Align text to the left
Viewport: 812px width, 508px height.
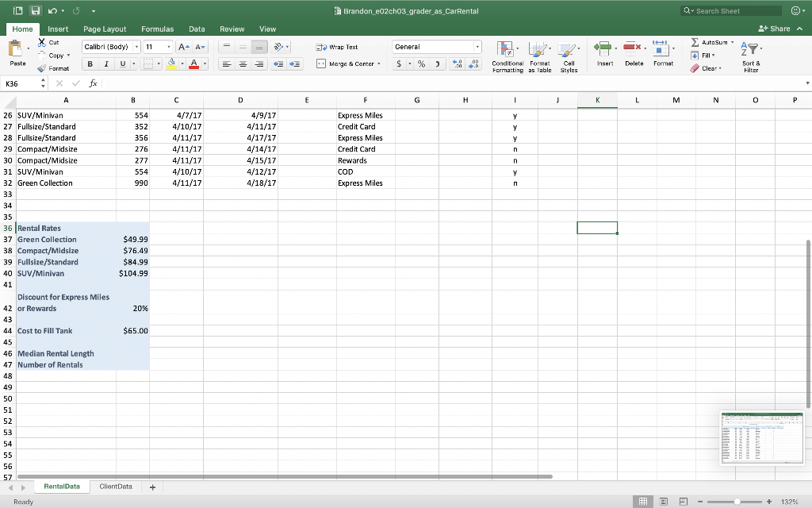click(226, 63)
